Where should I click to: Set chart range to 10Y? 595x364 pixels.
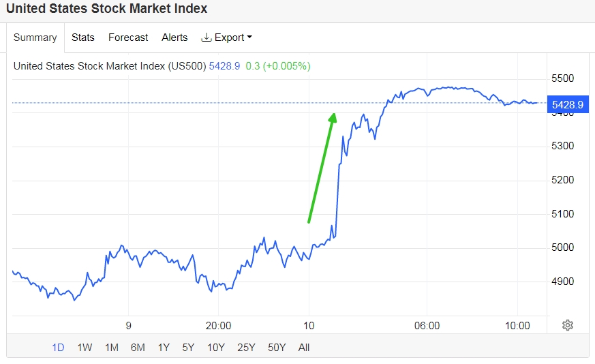(215, 347)
